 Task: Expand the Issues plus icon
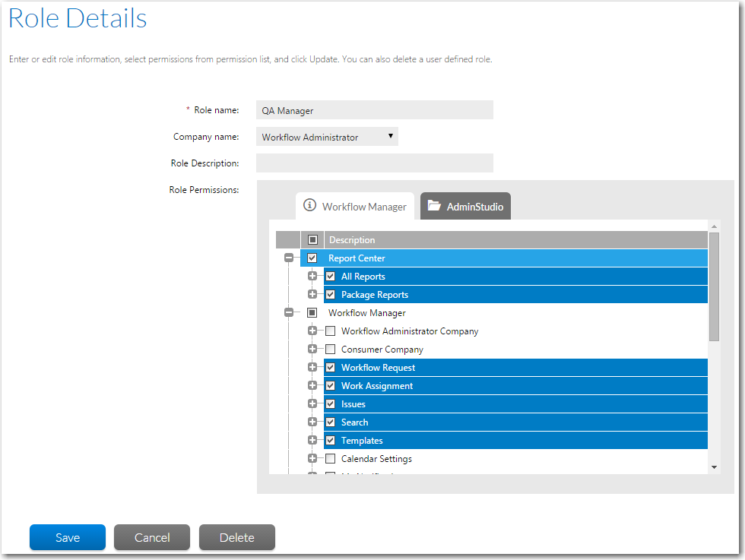tap(312, 404)
